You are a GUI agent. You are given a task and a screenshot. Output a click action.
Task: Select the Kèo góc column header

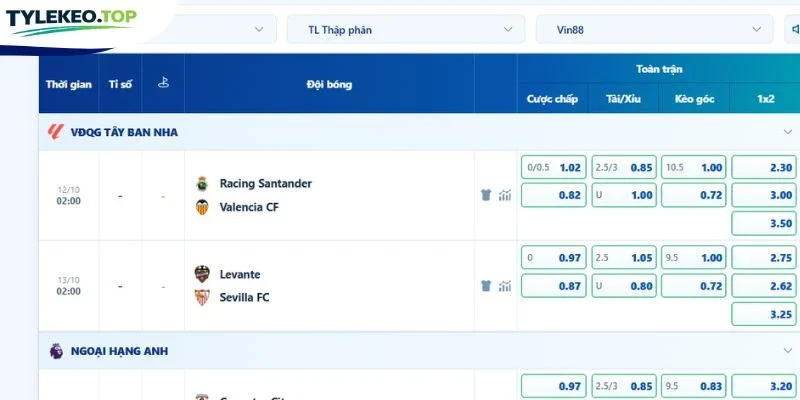694,98
